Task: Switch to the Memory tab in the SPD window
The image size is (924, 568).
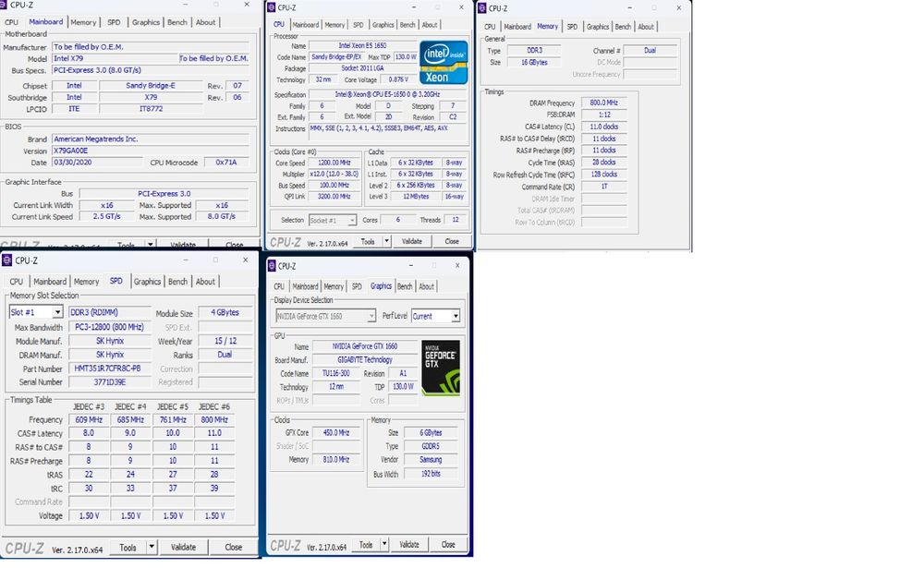Action: [x=86, y=282]
